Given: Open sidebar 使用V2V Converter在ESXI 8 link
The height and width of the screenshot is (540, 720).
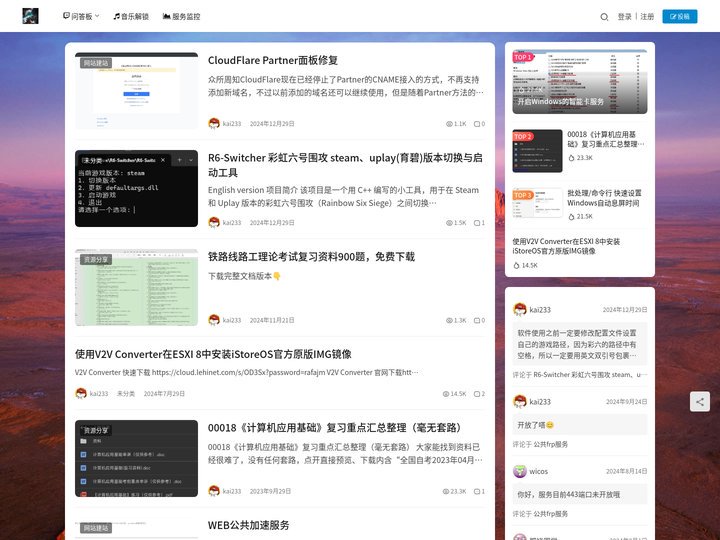Looking at the screenshot, I should [x=566, y=246].
